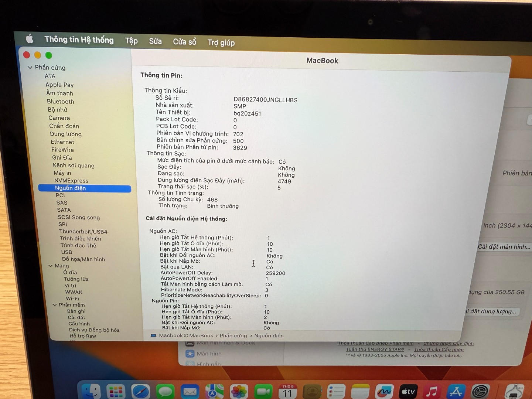Open Calendar showing 11 in Dock
Screen dimensions: 532x399
pos(288,392)
